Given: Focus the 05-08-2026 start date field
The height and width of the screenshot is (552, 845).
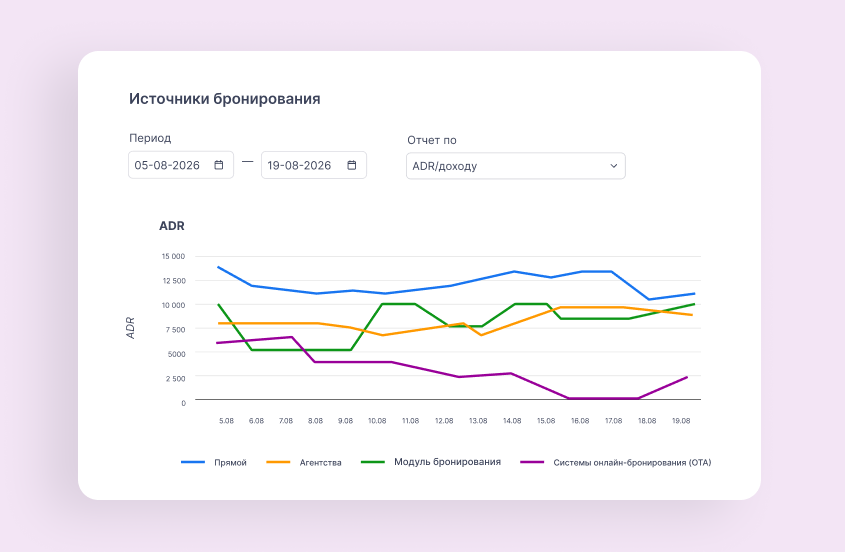Looking at the screenshot, I should click(x=181, y=165).
